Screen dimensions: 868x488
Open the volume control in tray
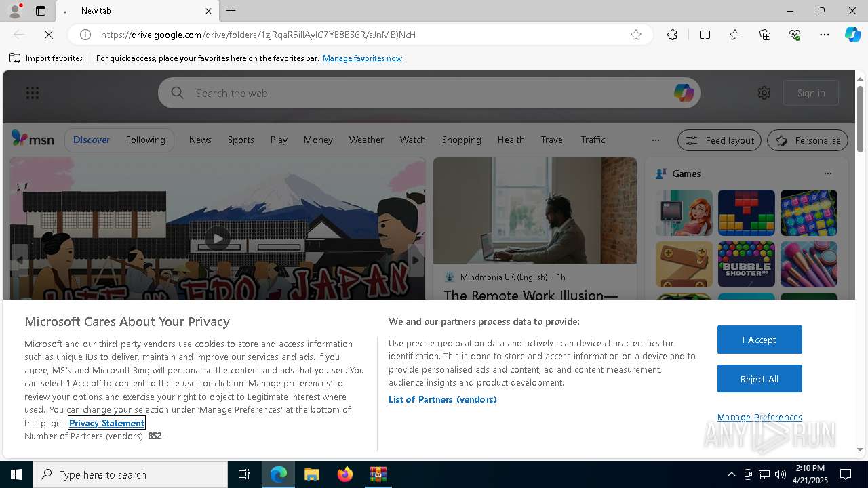tap(781, 474)
